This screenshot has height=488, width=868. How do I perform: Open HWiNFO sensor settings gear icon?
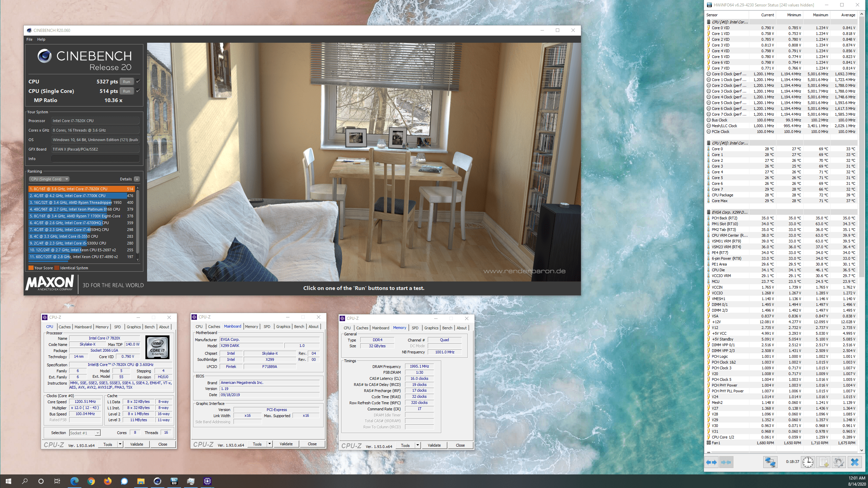(839, 462)
